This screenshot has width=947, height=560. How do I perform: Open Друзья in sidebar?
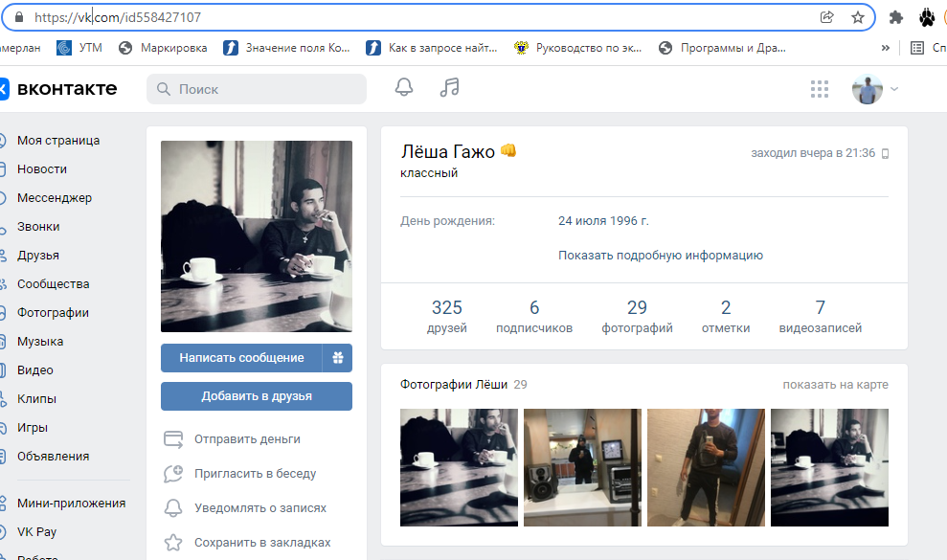(38, 255)
